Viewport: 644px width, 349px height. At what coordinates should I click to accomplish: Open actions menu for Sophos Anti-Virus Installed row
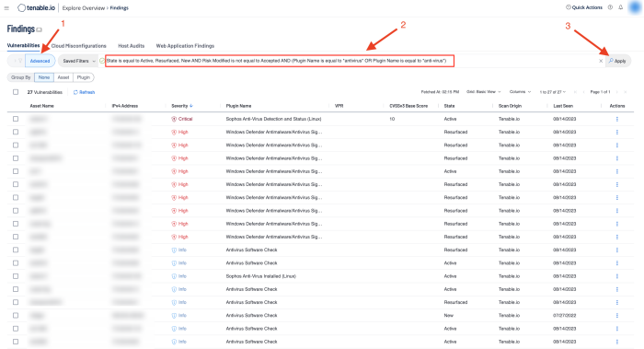[617, 276]
